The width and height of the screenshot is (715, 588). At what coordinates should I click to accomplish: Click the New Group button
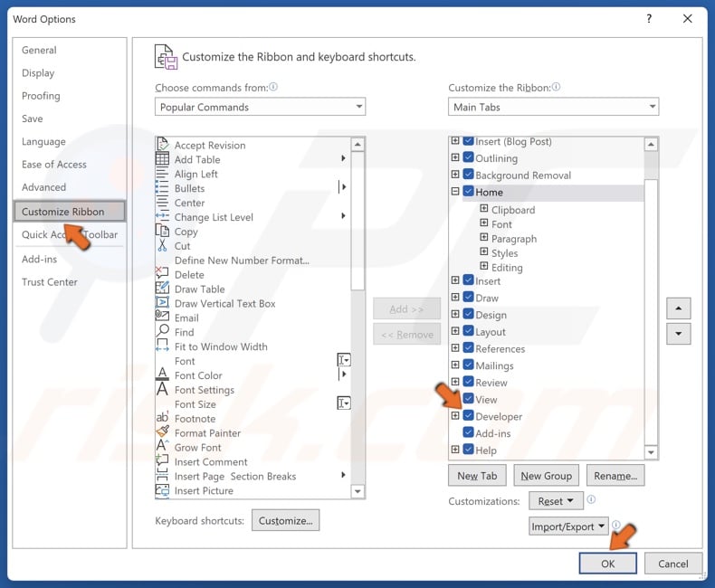tap(547, 476)
